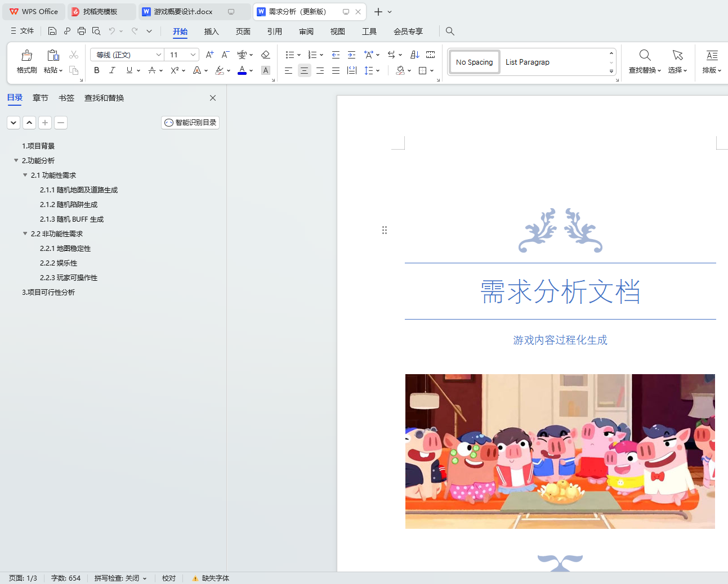This screenshot has height=584, width=728.
Task: Open Print Preview from quick access bar
Action: tap(96, 31)
